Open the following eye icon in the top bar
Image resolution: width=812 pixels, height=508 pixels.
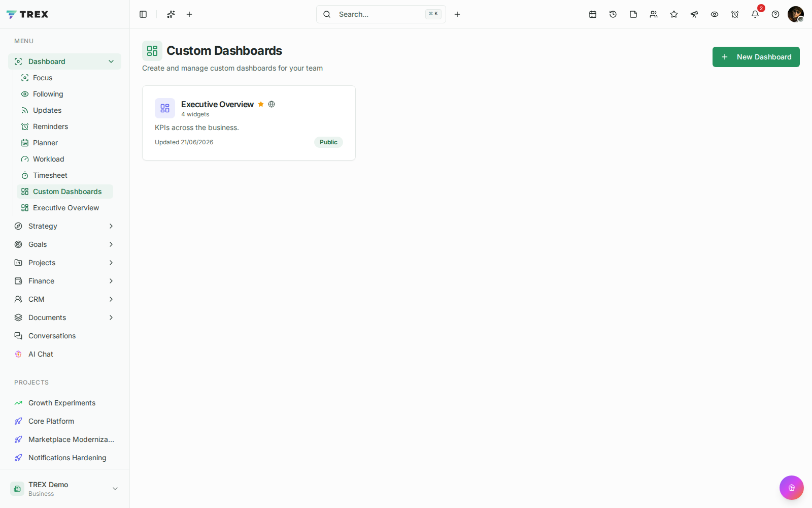[x=715, y=14]
